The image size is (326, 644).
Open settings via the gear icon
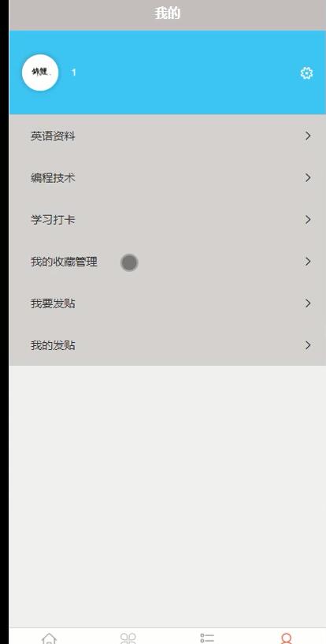tap(306, 73)
